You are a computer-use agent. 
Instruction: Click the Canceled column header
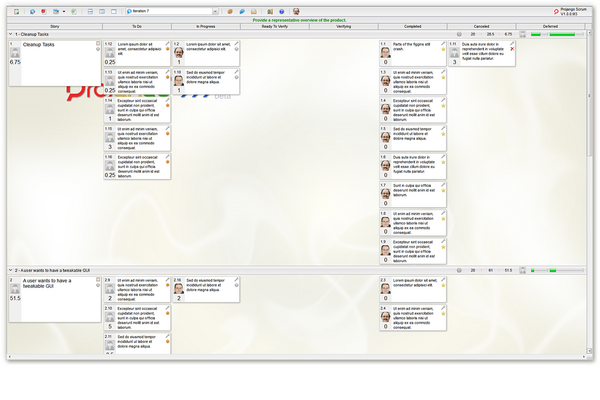[481, 26]
